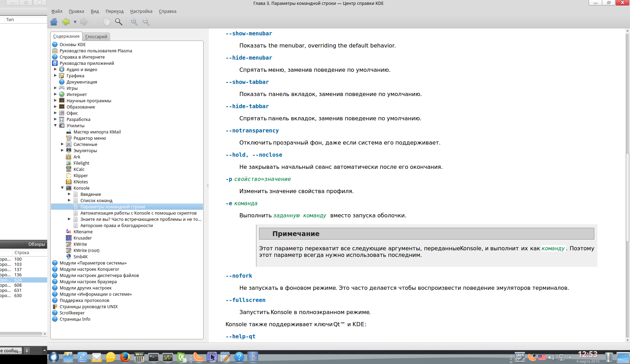The width and height of the screenshot is (630, 364).
Task: Open the Переход menu
Action: [x=114, y=11]
